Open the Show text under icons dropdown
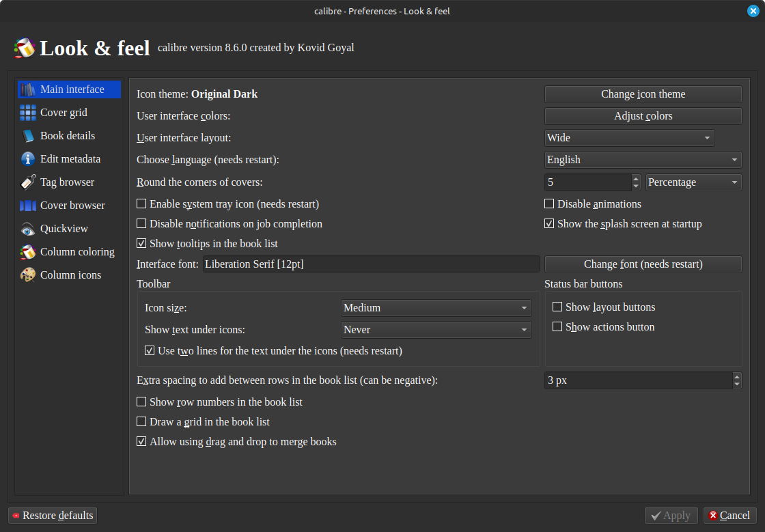This screenshot has width=765, height=532. coord(436,330)
